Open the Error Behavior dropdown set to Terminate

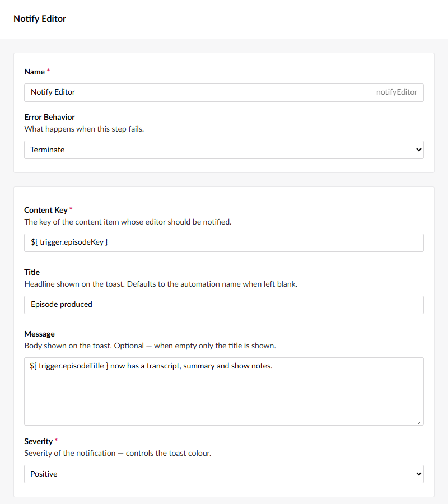223,150
